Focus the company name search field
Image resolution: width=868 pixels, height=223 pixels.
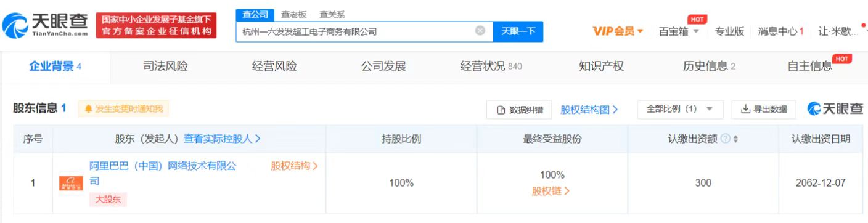pos(364,31)
